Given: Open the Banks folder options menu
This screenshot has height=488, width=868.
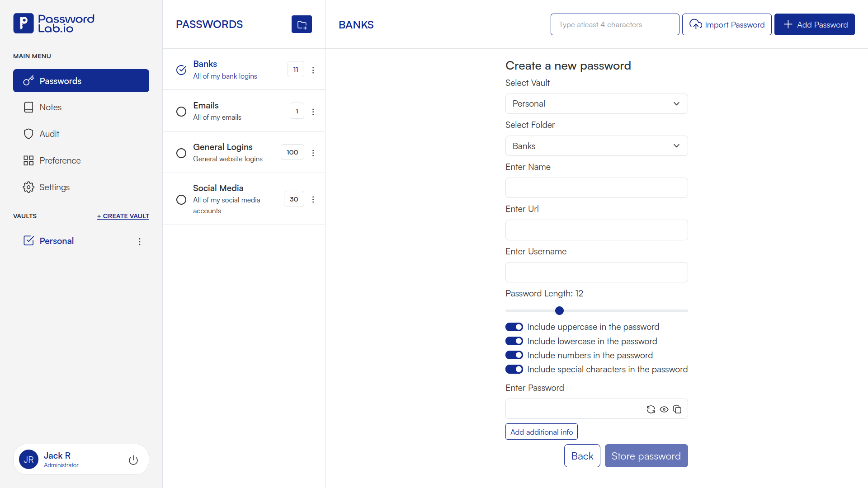Looking at the screenshot, I should point(313,70).
